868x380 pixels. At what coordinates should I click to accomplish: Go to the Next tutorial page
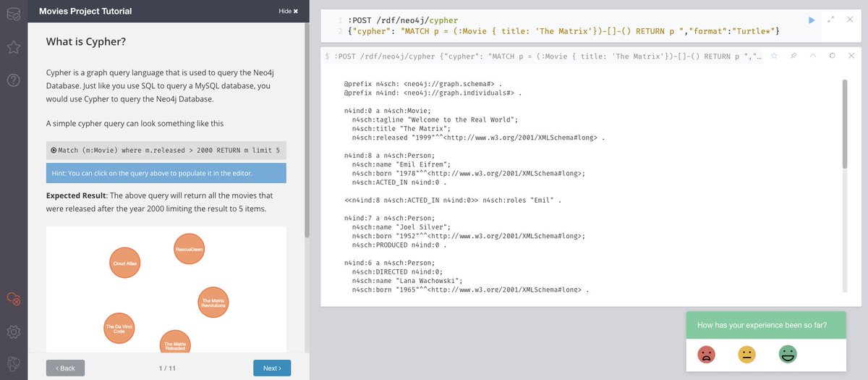click(272, 368)
